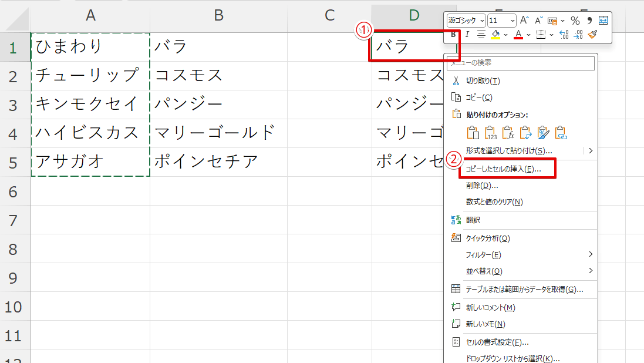
Task: Apply the yellow fill color button
Action: coord(495,35)
